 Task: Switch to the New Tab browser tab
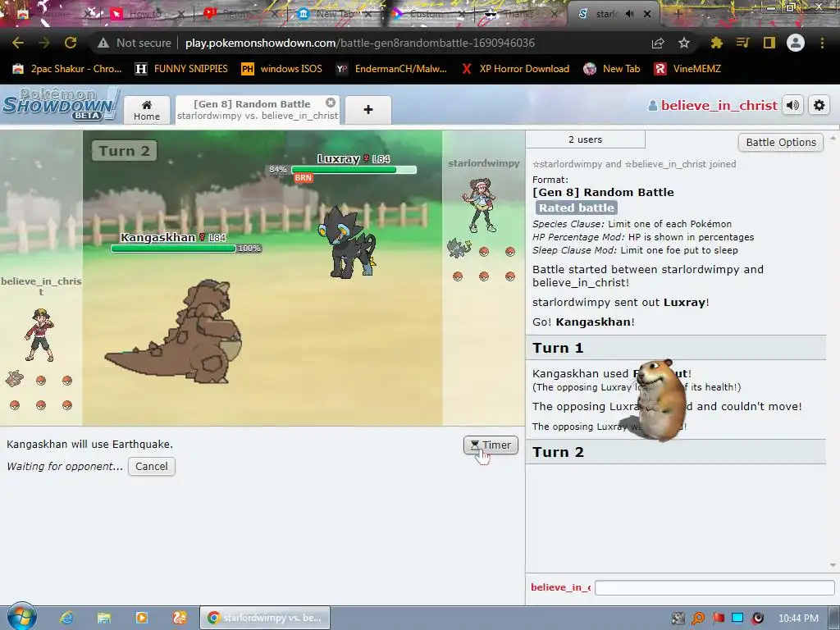(333, 14)
